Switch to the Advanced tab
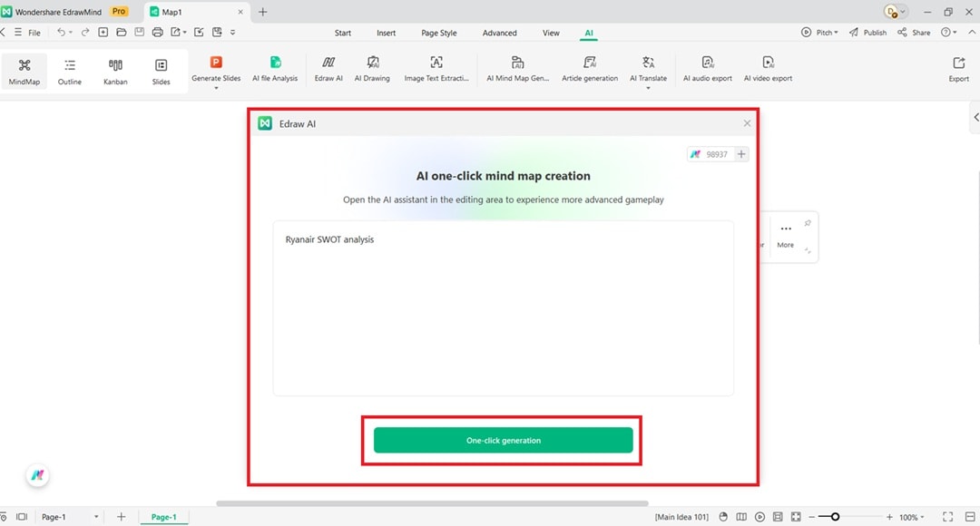Screen dimensions: 980x526 coord(499,33)
